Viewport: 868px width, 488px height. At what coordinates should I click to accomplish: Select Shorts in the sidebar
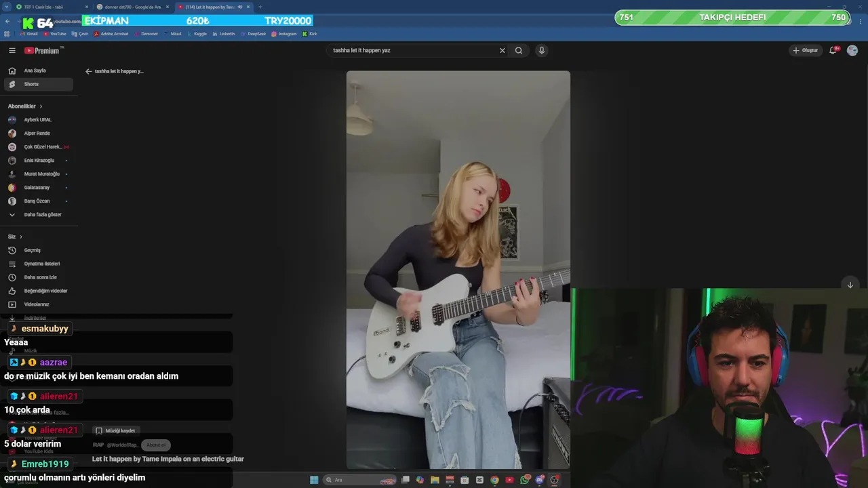pos(39,84)
